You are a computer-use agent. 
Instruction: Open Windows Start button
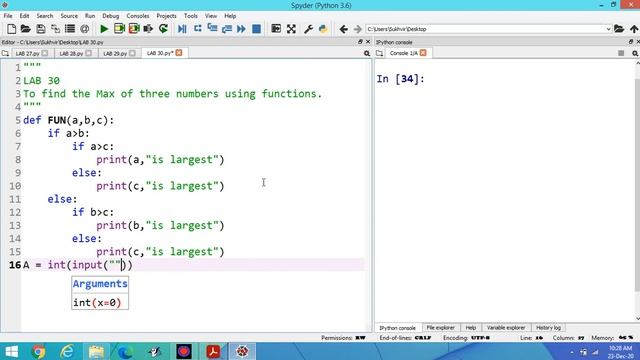pos(11,351)
